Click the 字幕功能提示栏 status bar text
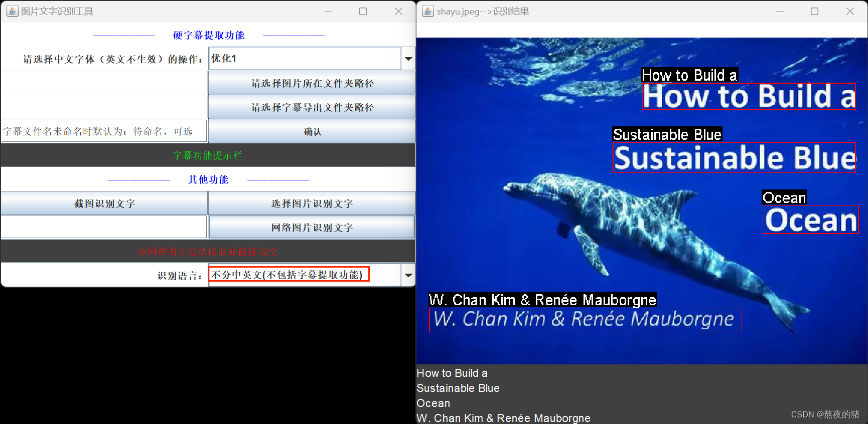868x424 pixels. [208, 155]
